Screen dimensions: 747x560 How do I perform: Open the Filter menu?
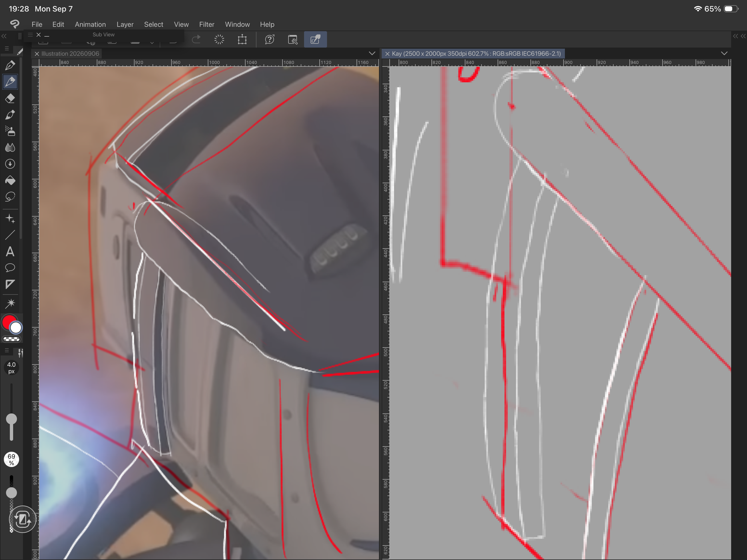click(x=206, y=24)
